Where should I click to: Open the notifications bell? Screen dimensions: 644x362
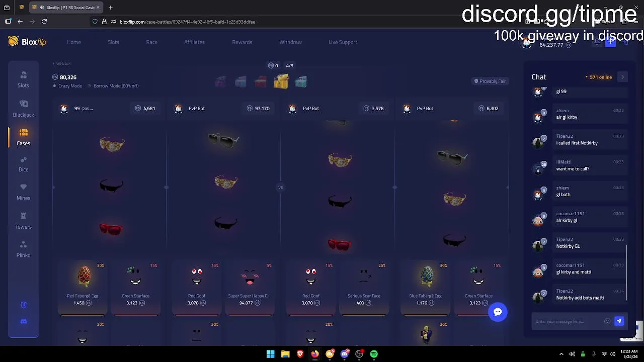pyautogui.click(x=597, y=42)
